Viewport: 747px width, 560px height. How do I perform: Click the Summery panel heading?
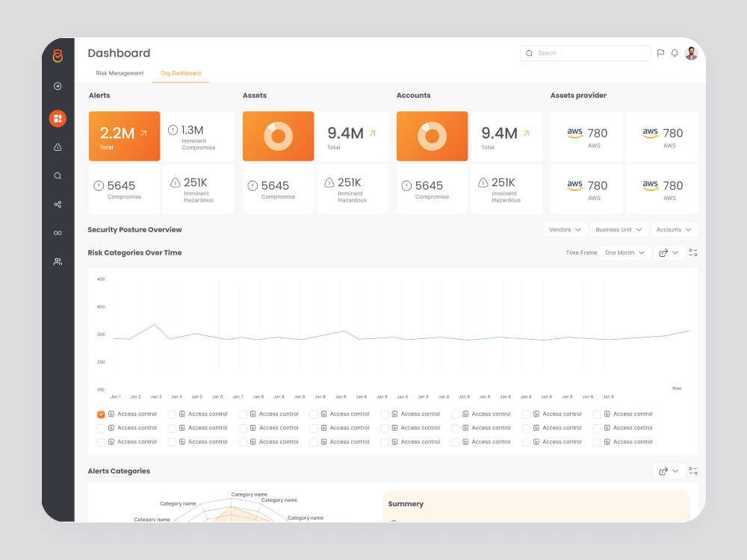tap(406, 504)
